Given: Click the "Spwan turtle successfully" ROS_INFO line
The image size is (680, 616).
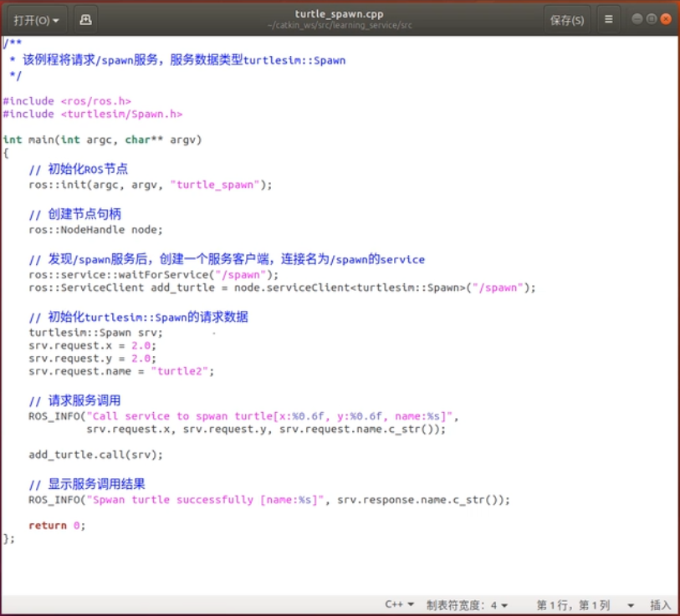Looking at the screenshot, I should pyautogui.click(x=268, y=500).
